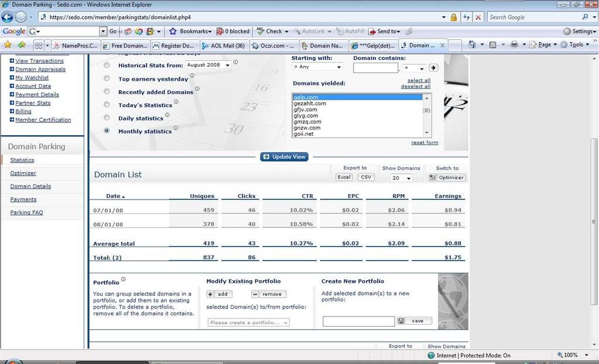599x364 pixels.
Task: Select the Daily statistics radio button
Action: pyautogui.click(x=107, y=118)
